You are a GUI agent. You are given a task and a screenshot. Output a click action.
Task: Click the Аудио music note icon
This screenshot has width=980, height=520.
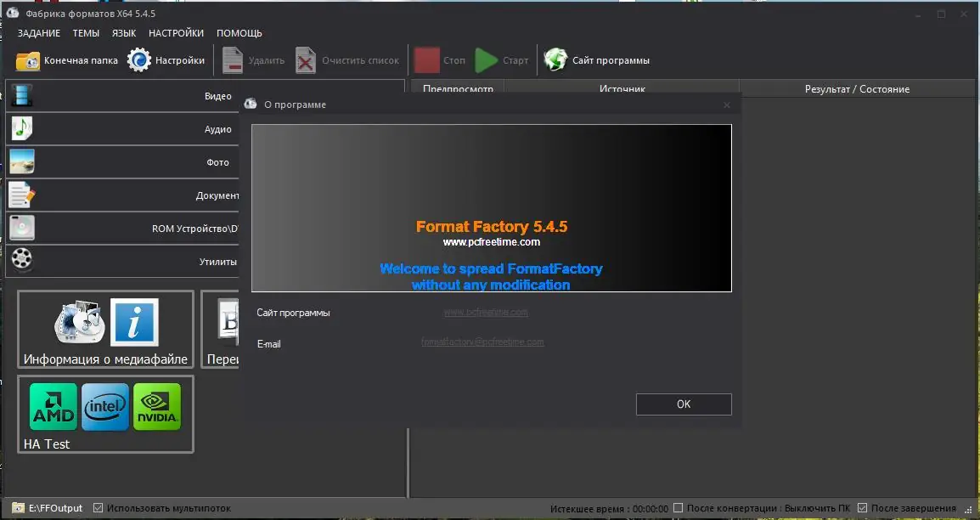(x=22, y=128)
